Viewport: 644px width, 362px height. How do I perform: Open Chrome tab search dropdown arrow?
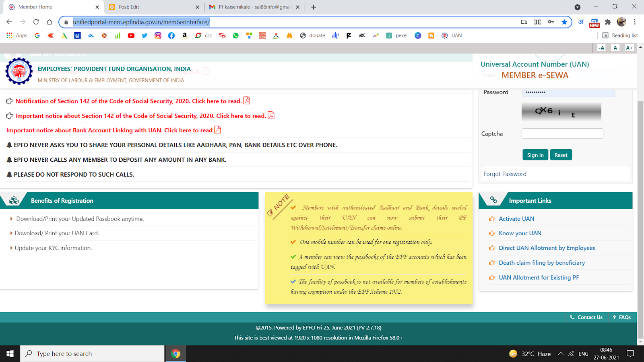tap(578, 7)
